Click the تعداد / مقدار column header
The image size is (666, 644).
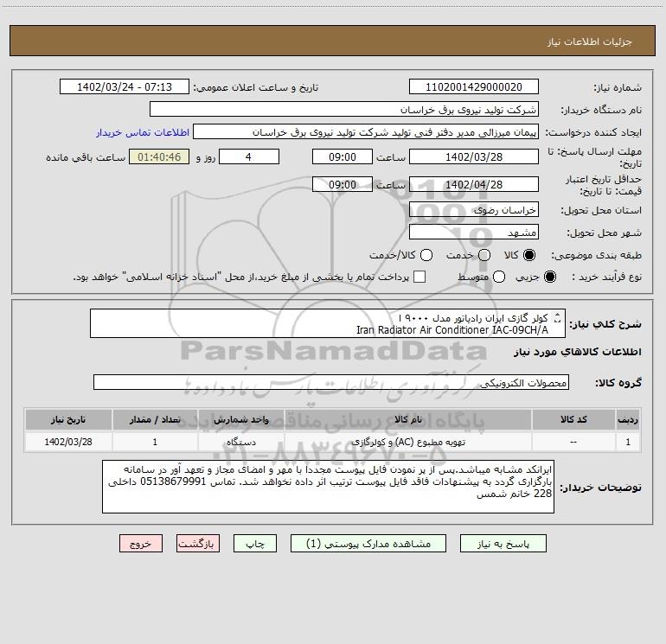[155, 419]
